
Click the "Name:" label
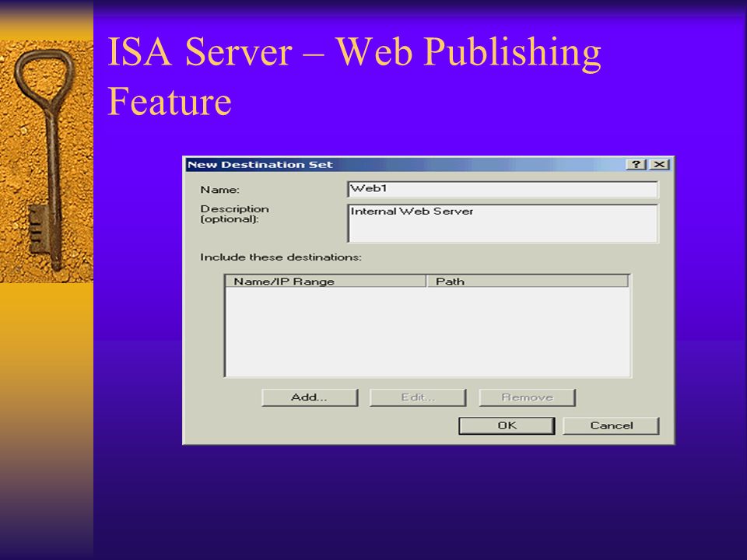point(219,190)
